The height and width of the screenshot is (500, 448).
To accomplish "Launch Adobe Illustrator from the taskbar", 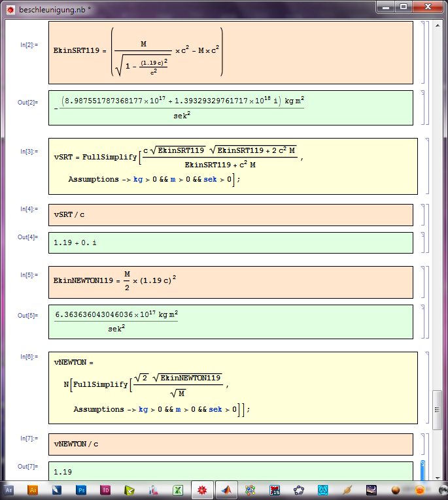I will pos(34,490).
